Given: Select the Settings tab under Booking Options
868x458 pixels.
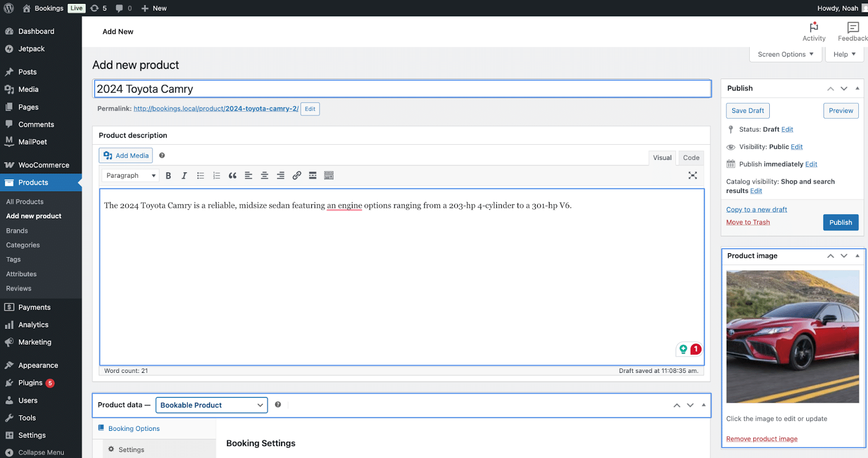Looking at the screenshot, I should (x=131, y=449).
